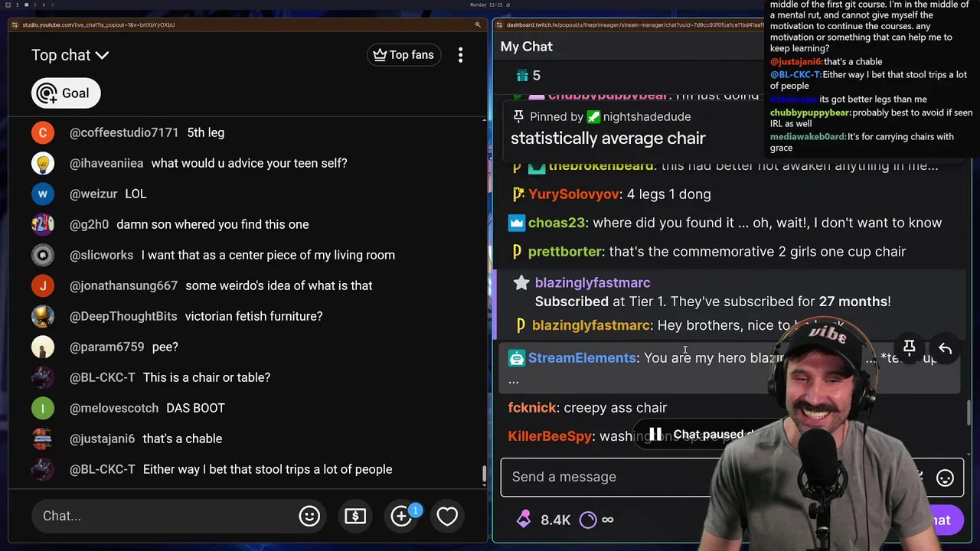Reply to the StreamElements message

(x=946, y=349)
